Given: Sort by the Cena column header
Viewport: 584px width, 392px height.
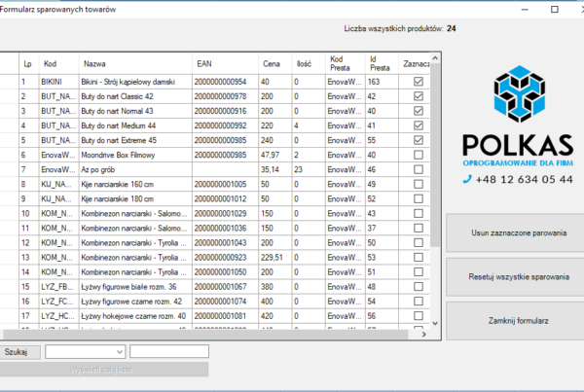Looking at the screenshot, I should click(x=274, y=63).
